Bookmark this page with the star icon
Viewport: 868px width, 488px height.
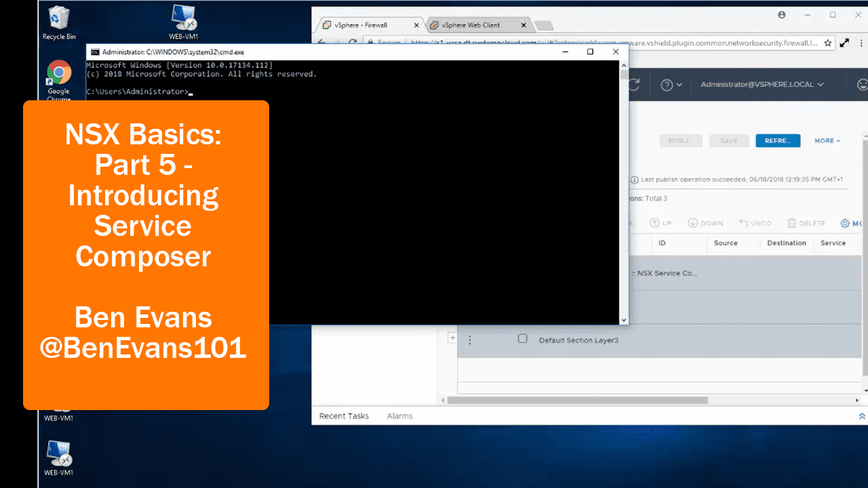tap(827, 42)
